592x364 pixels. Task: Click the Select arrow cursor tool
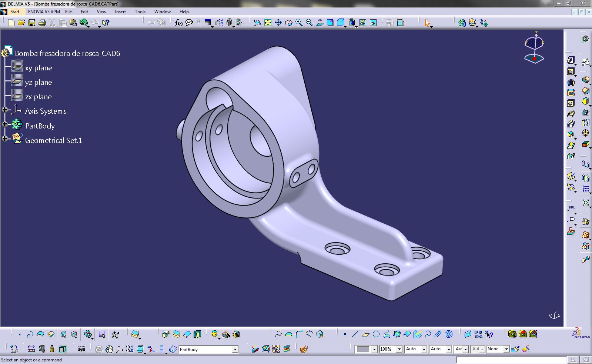428,23
